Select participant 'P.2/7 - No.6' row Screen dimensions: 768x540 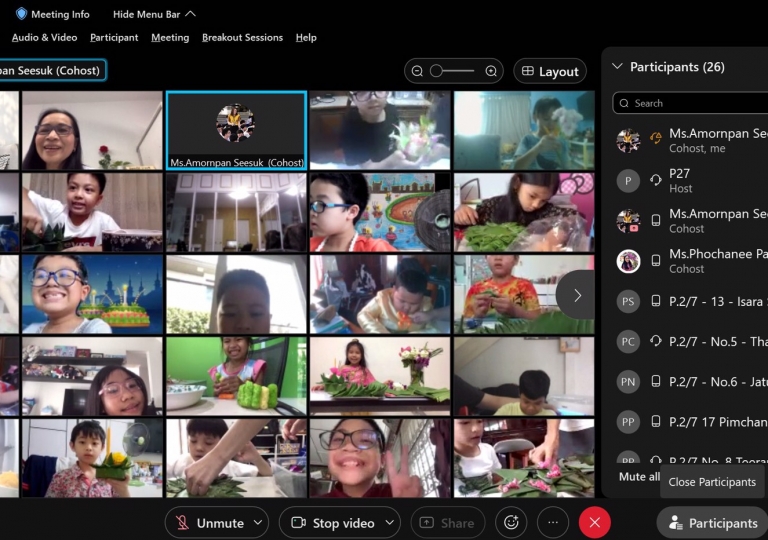[690, 382]
